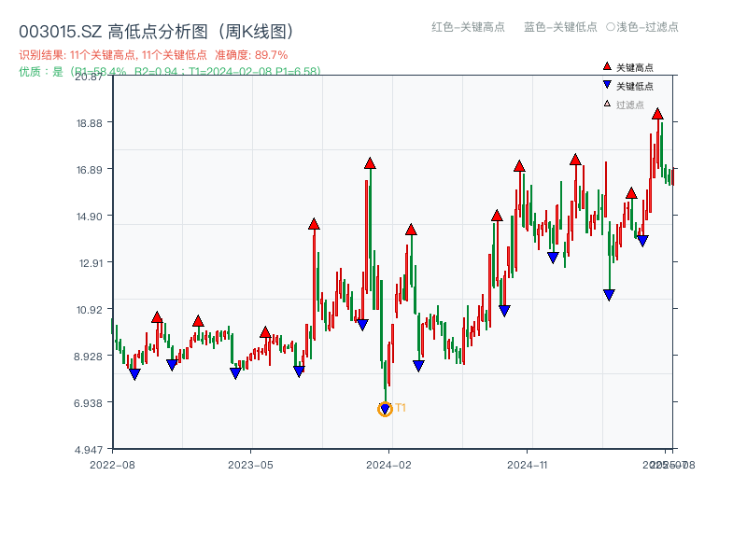Click the blue triangle below the T1 lowest point
This screenshot has height=560, width=747.
(x=384, y=408)
